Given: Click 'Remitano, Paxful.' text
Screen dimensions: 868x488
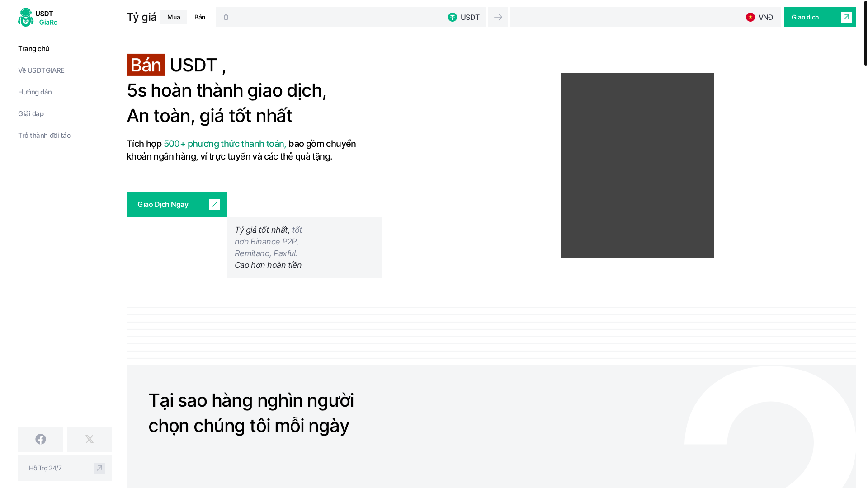Looking at the screenshot, I should coord(266,253).
